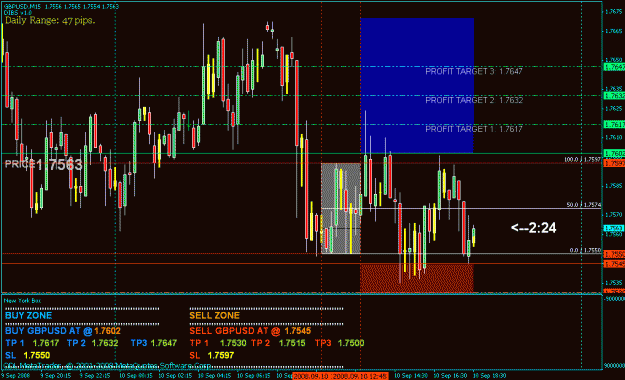This screenshot has height=380, width=625.
Task: Click the GBPUSD,M15 chart header text
Action: pyautogui.click(x=61, y=7)
